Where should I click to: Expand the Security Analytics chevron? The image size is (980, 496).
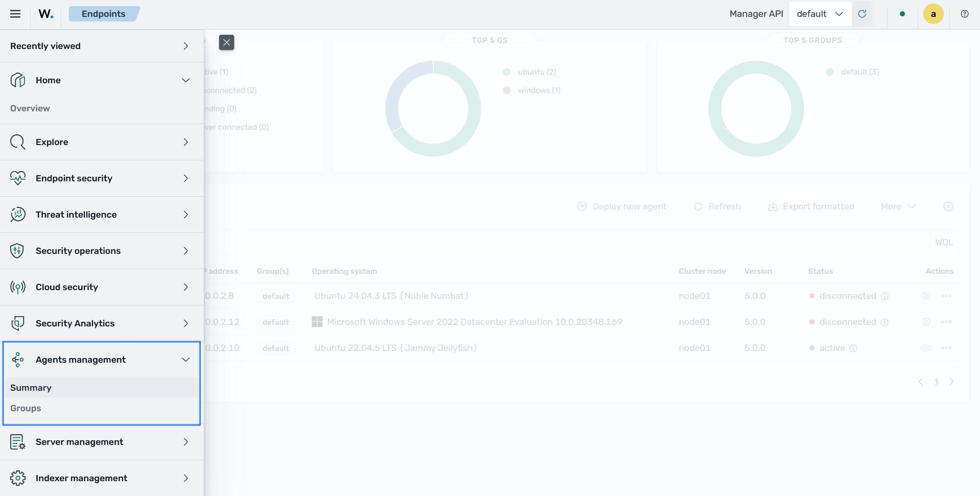(186, 323)
